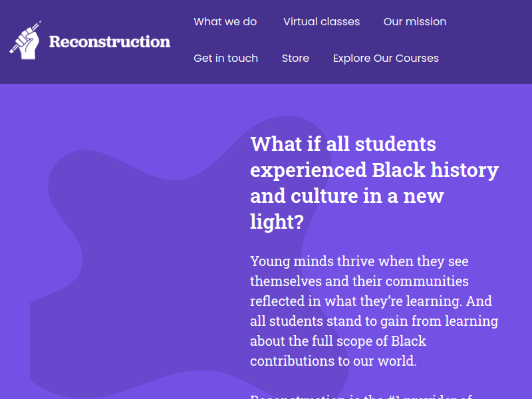Click Explore Our Courses in the header
This screenshot has width=532, height=399.
386,59
